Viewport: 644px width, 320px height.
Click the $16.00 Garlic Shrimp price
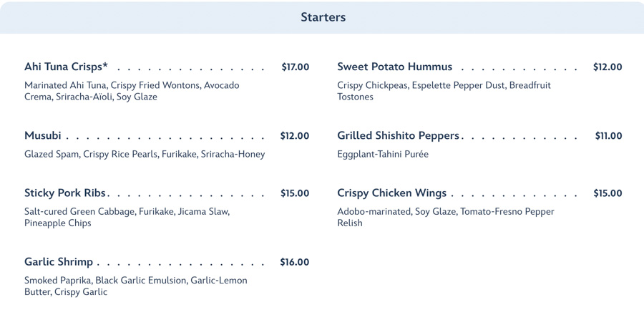click(x=294, y=262)
